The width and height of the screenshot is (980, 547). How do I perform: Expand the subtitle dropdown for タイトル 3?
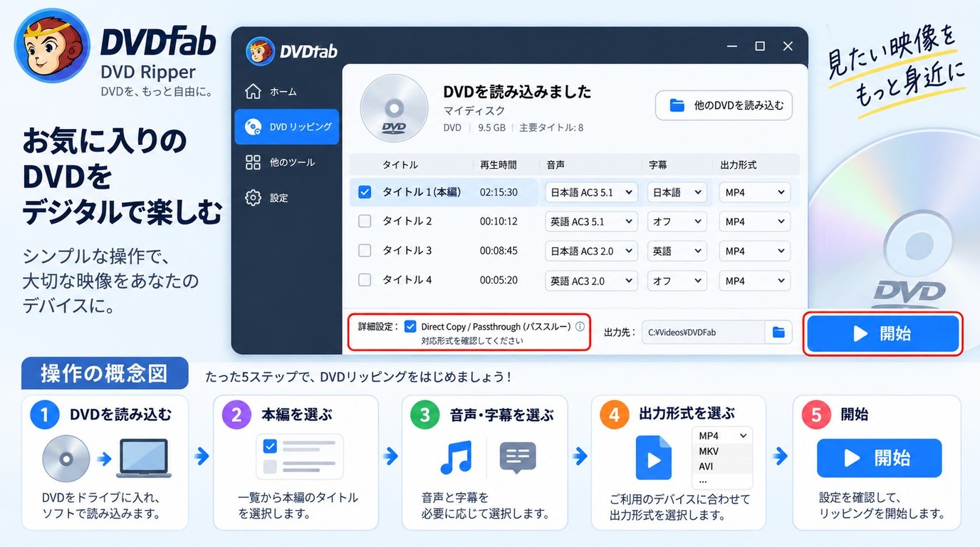(x=677, y=251)
